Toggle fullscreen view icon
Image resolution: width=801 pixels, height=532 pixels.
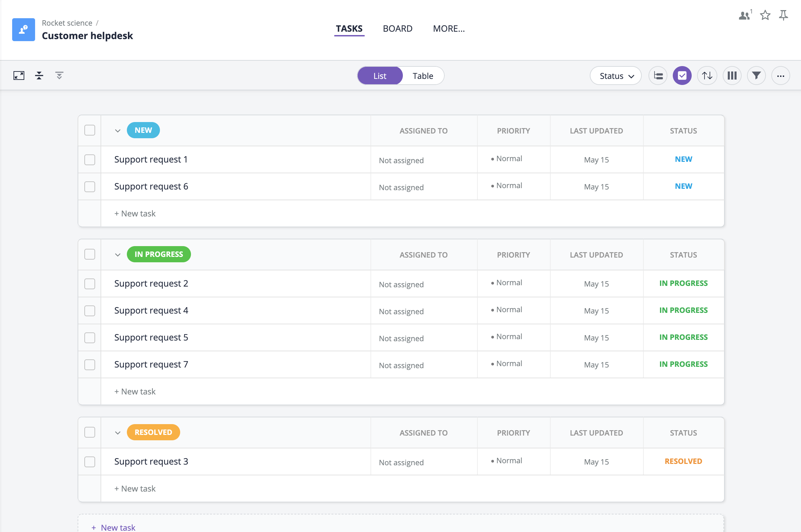(19, 75)
